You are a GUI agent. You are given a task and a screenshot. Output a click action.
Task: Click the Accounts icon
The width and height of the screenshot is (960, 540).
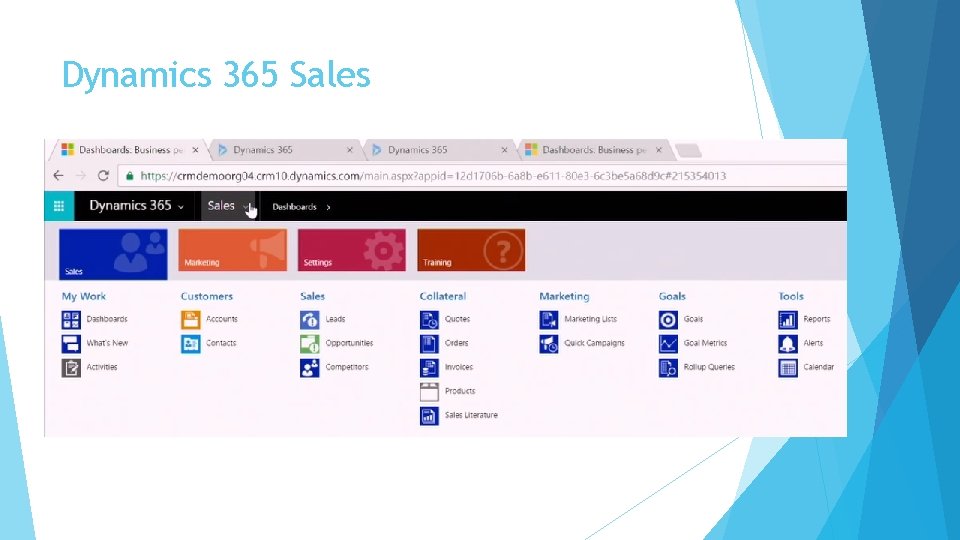[x=190, y=320]
